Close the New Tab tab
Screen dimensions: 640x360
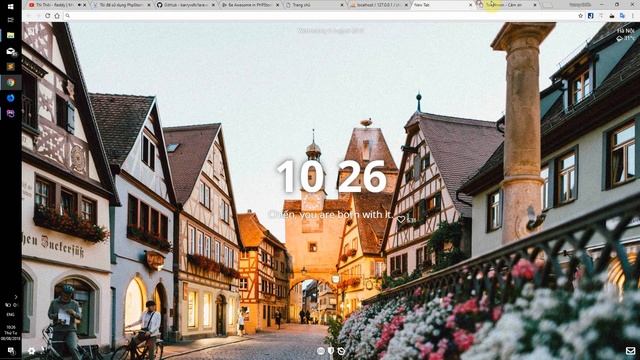tap(471, 5)
